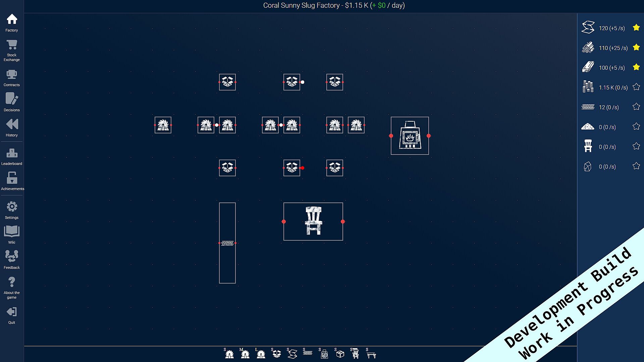Select the small table build tool
Image resolution: width=644 pixels, height=362 pixels.
pos(371,354)
